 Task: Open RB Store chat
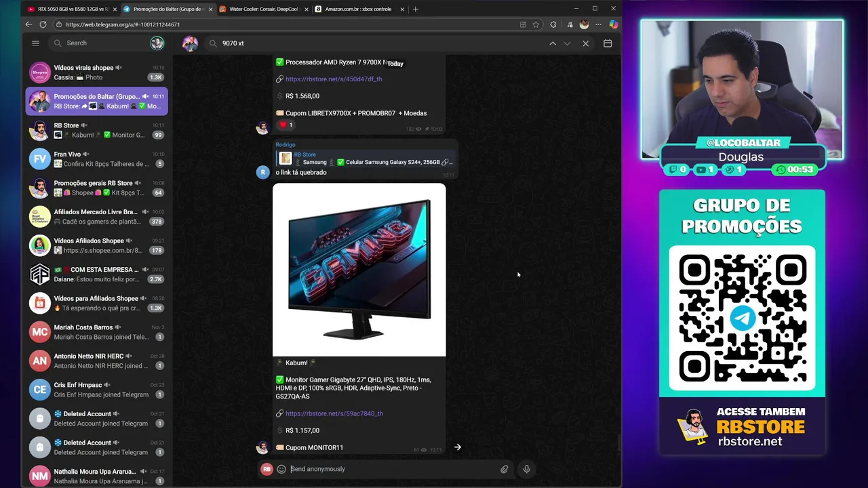(x=97, y=130)
